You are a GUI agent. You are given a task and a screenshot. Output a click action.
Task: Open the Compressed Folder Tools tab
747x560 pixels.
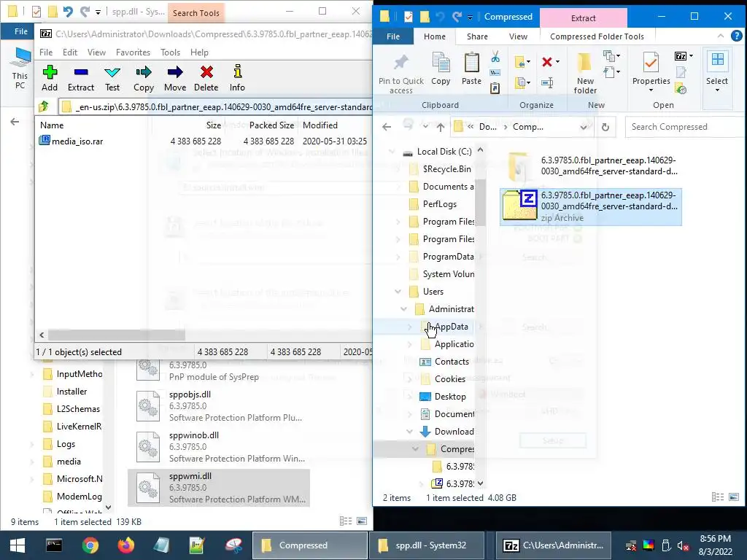click(597, 36)
